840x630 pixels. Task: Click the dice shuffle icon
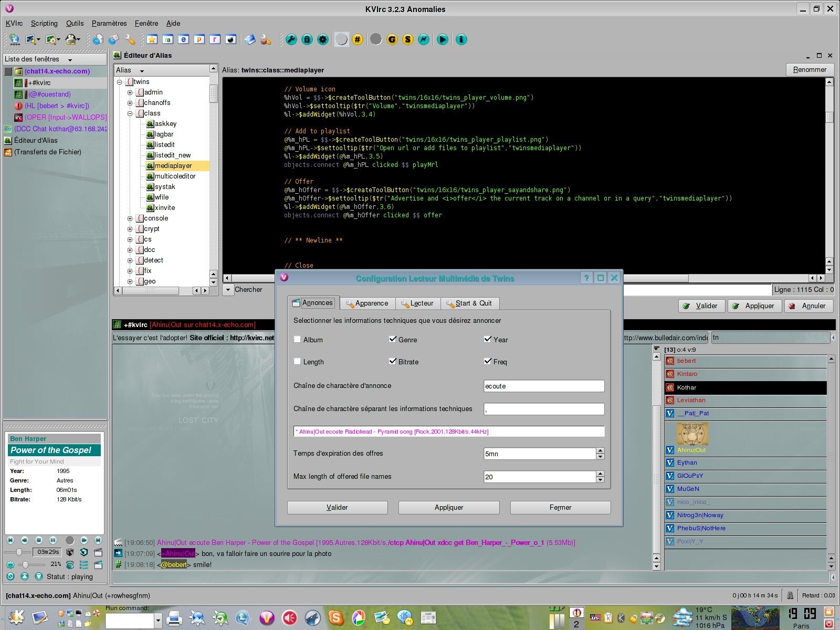click(x=70, y=552)
